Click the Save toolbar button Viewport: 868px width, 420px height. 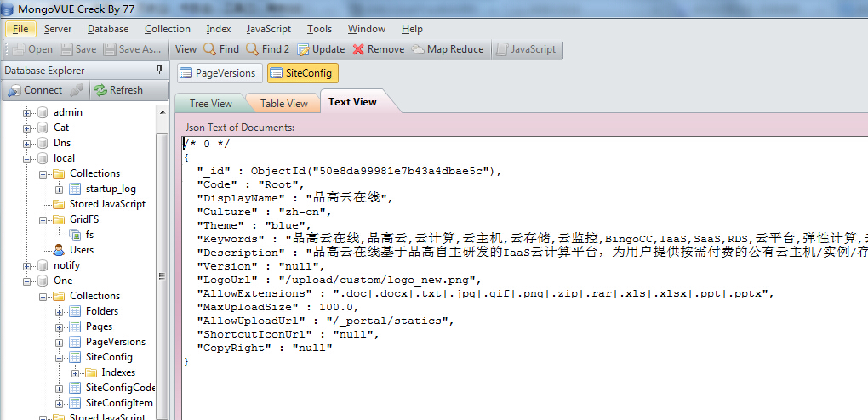pos(78,49)
